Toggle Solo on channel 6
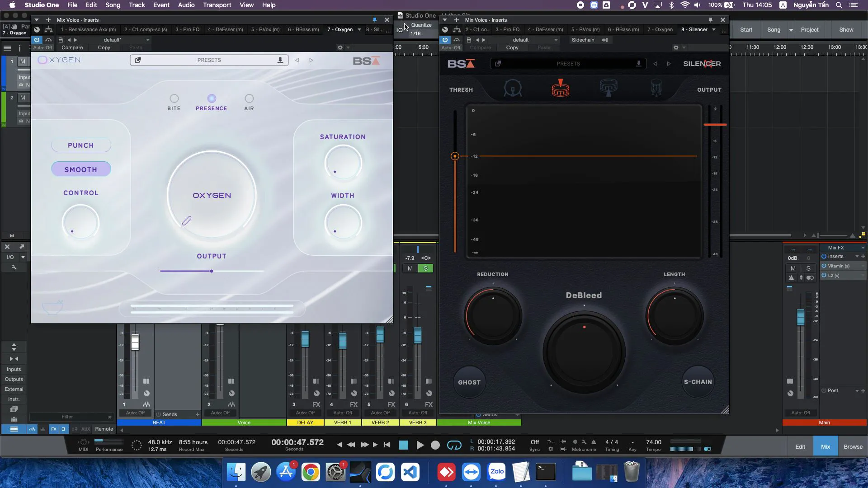 pos(425,268)
